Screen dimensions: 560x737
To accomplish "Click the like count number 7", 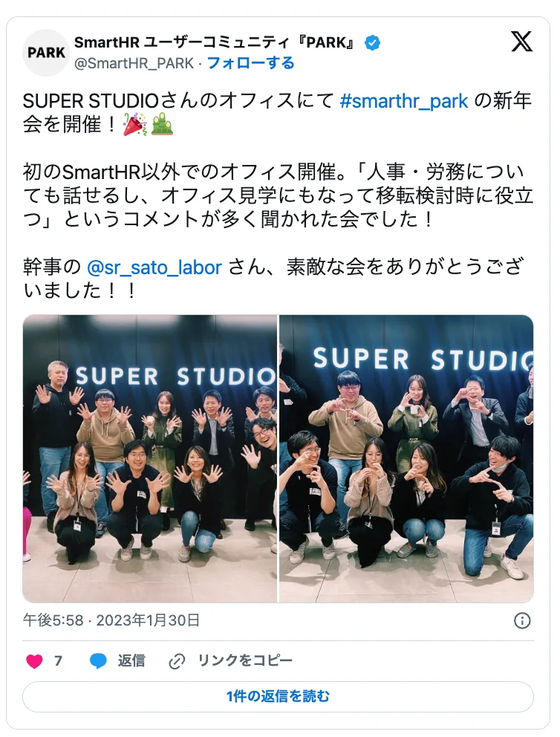I will coord(58,661).
